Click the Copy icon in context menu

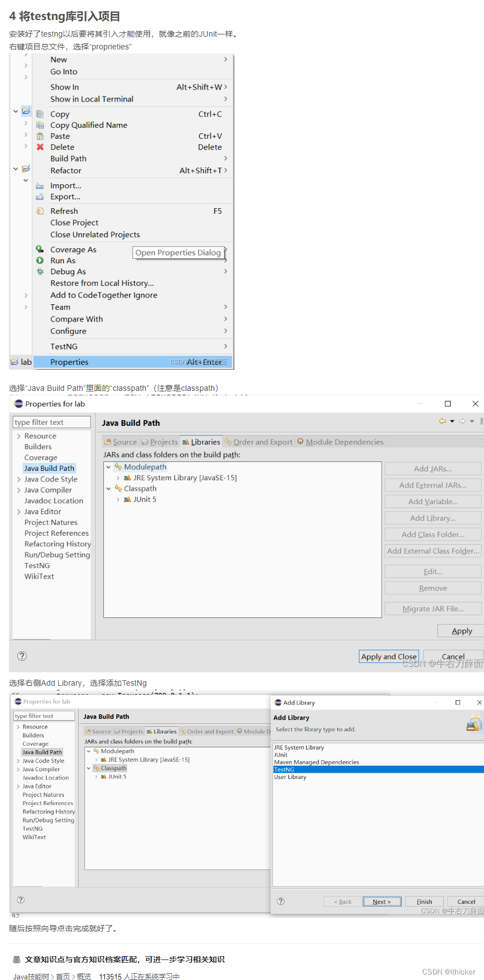tap(40, 114)
